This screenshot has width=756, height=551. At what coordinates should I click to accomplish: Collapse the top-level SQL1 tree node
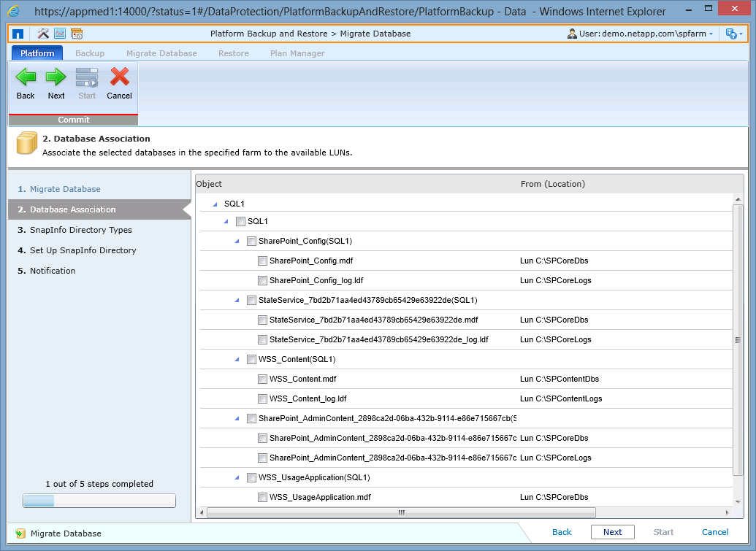(x=215, y=204)
